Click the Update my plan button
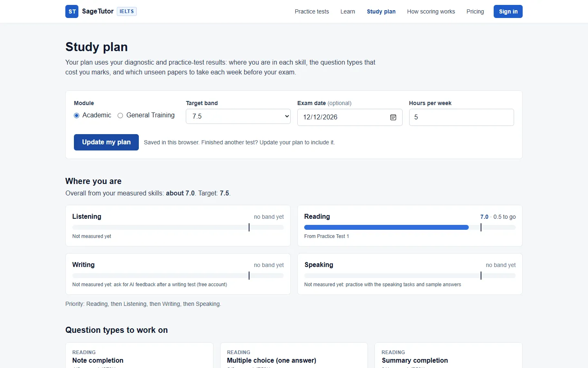 (106, 142)
